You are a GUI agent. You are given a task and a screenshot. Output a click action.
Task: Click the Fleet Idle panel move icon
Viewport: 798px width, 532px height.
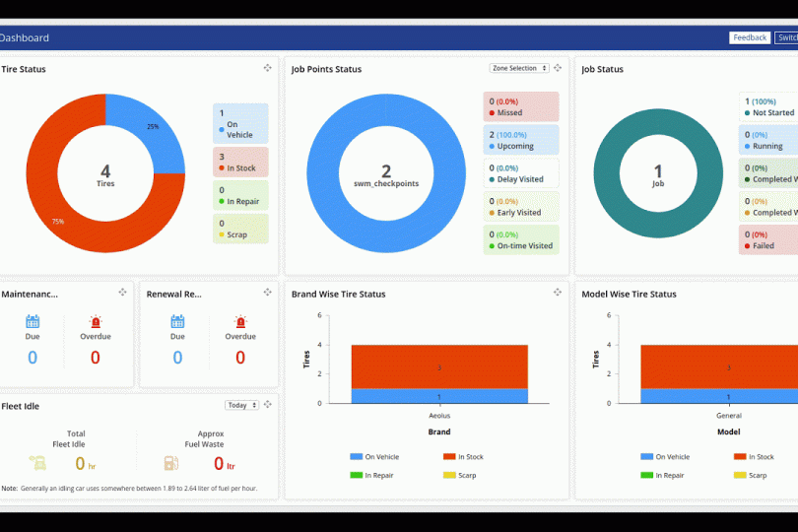pyautogui.click(x=267, y=405)
